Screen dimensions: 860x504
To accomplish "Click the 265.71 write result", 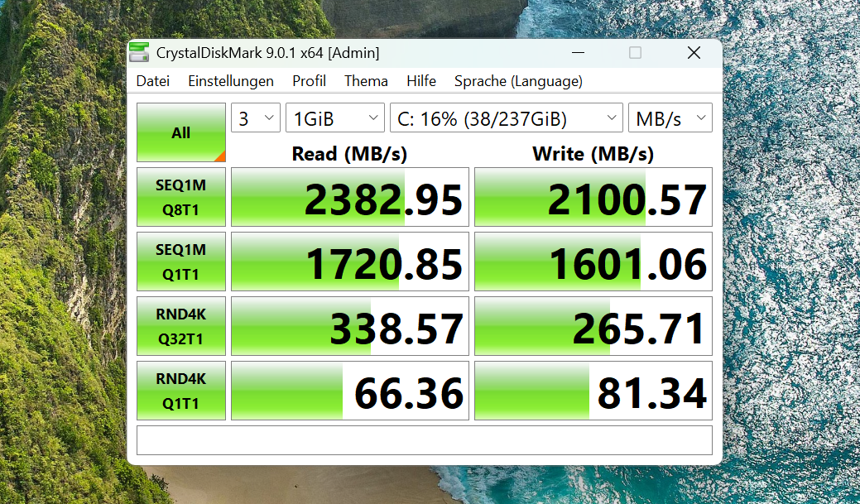I will [593, 326].
